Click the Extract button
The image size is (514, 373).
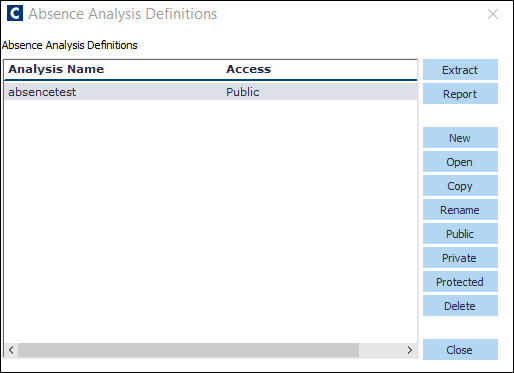pos(460,70)
